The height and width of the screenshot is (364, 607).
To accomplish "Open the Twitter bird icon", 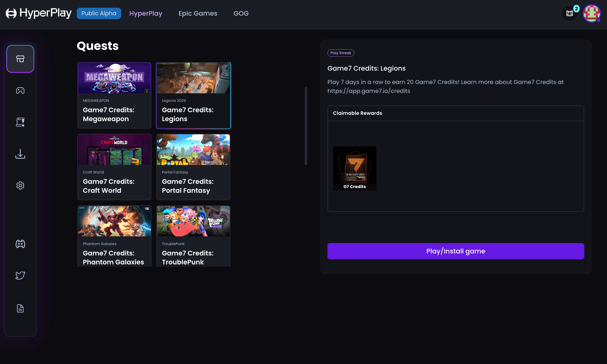I will click(20, 275).
